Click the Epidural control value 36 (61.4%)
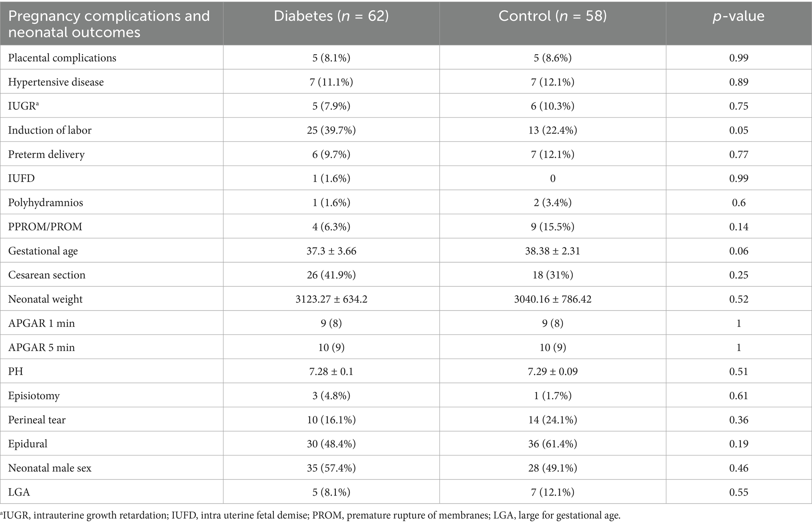812x524 pixels. tap(552, 444)
